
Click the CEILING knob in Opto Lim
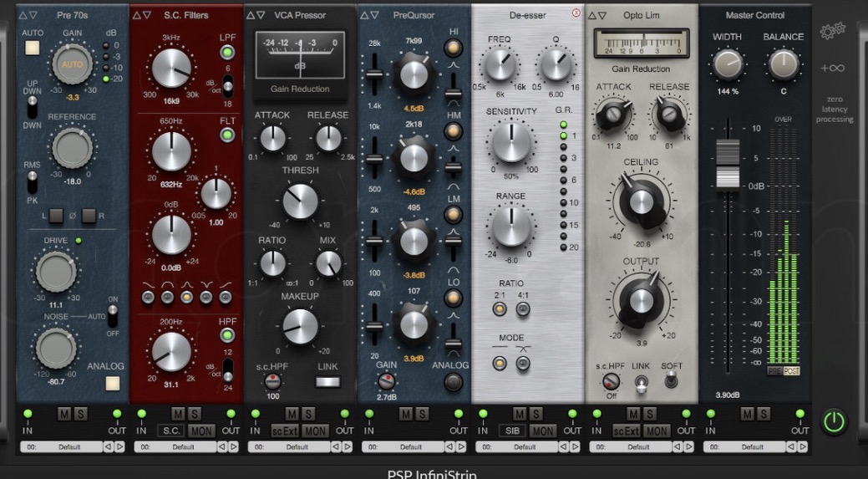click(641, 201)
